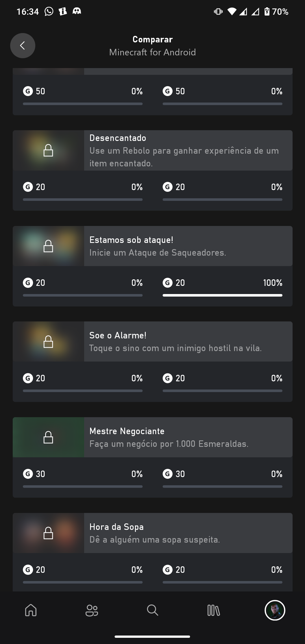Tap lock icon on Desencantado achievement
The height and width of the screenshot is (644, 305).
coord(48,150)
